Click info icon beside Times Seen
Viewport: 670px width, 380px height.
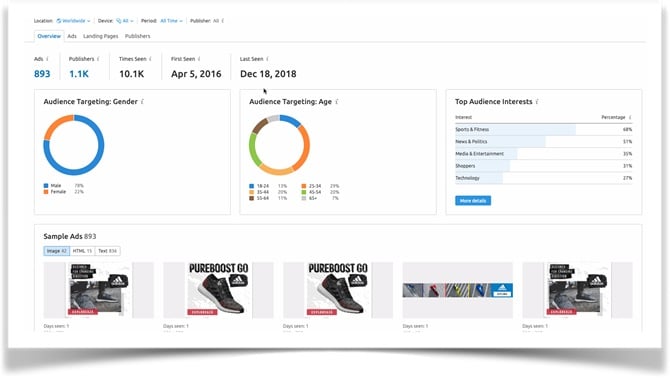click(x=150, y=59)
